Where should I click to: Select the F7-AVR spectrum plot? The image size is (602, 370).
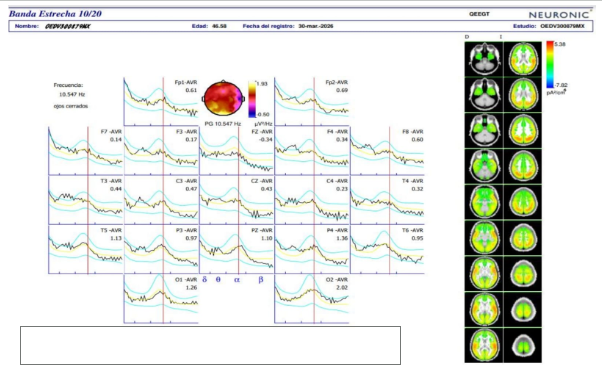click(x=86, y=151)
